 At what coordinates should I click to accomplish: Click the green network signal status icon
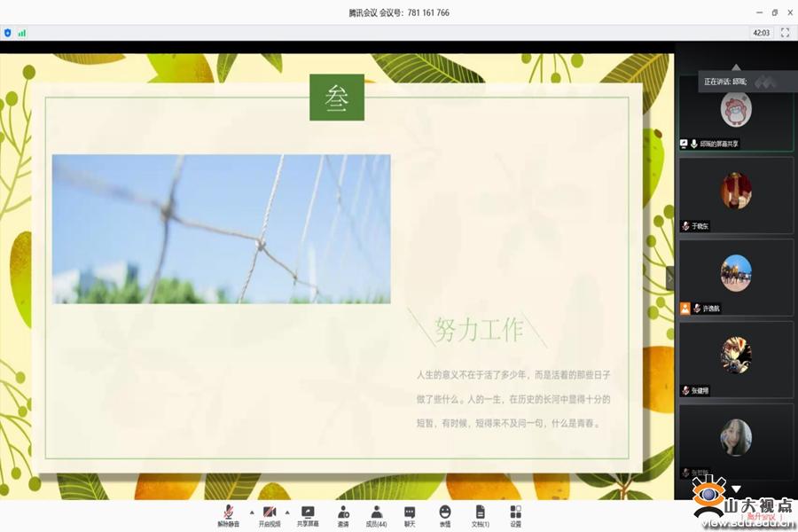(x=22, y=33)
